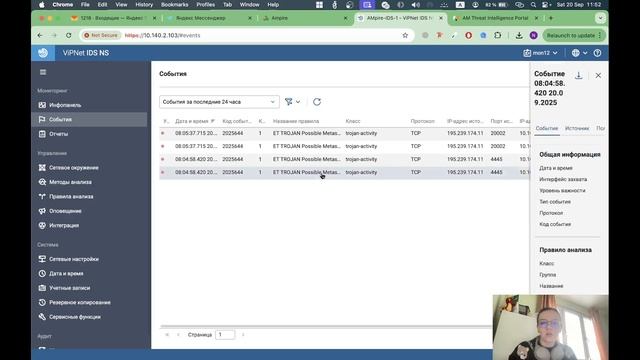The height and width of the screenshot is (360, 640).
Task: Click Код события column header
Action: coord(237,121)
